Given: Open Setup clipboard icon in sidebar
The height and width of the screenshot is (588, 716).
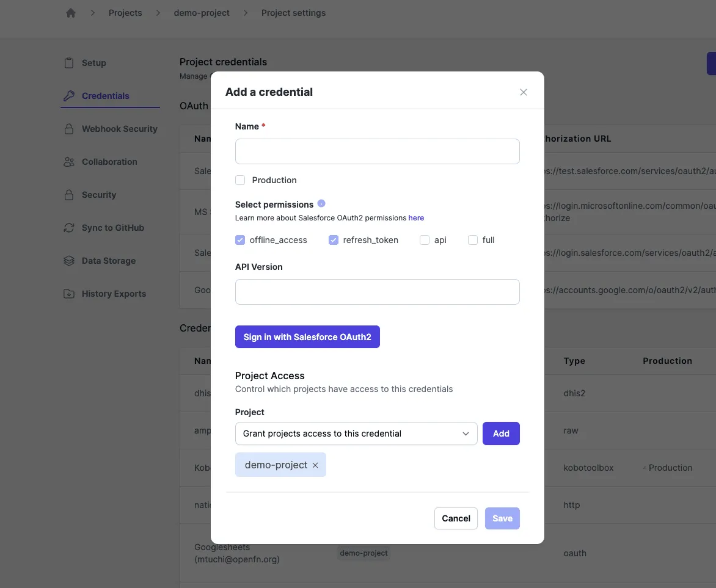Looking at the screenshot, I should (x=69, y=63).
